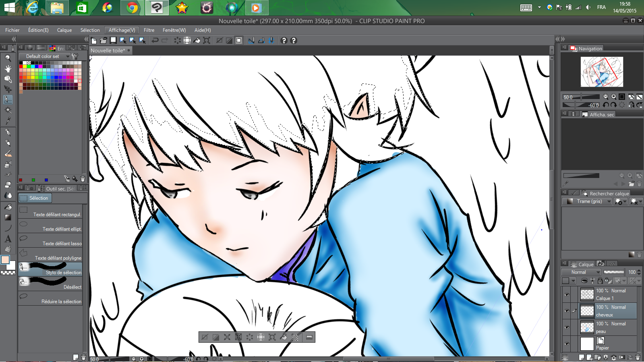Choose Texte défilant lasso sub tool
The height and width of the screenshot is (362, 644).
click(x=50, y=240)
